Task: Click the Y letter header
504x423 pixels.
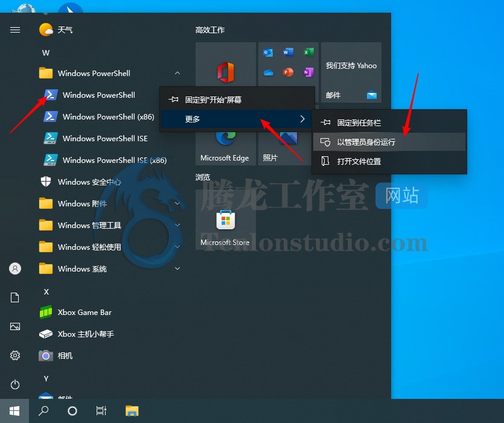Action: [x=46, y=378]
